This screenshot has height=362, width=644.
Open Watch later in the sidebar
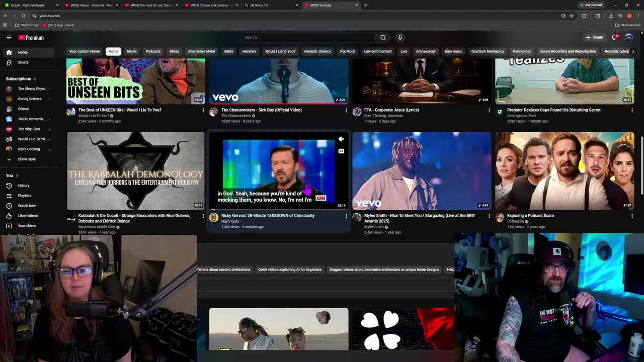click(x=27, y=206)
